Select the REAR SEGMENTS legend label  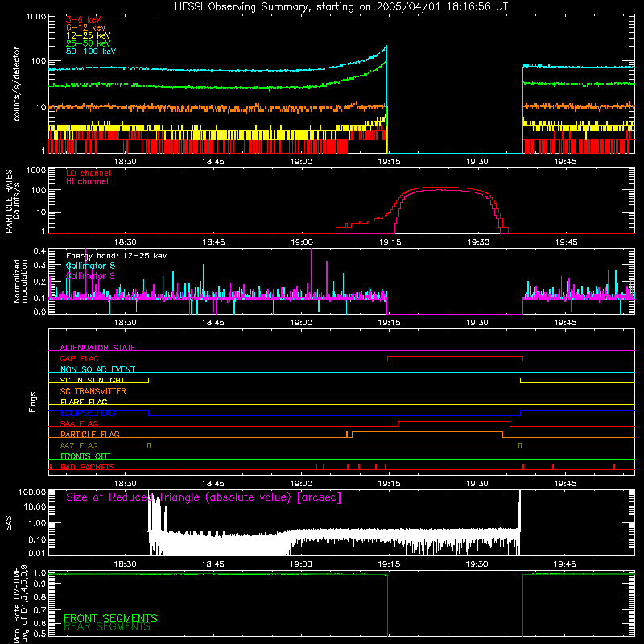[107, 627]
